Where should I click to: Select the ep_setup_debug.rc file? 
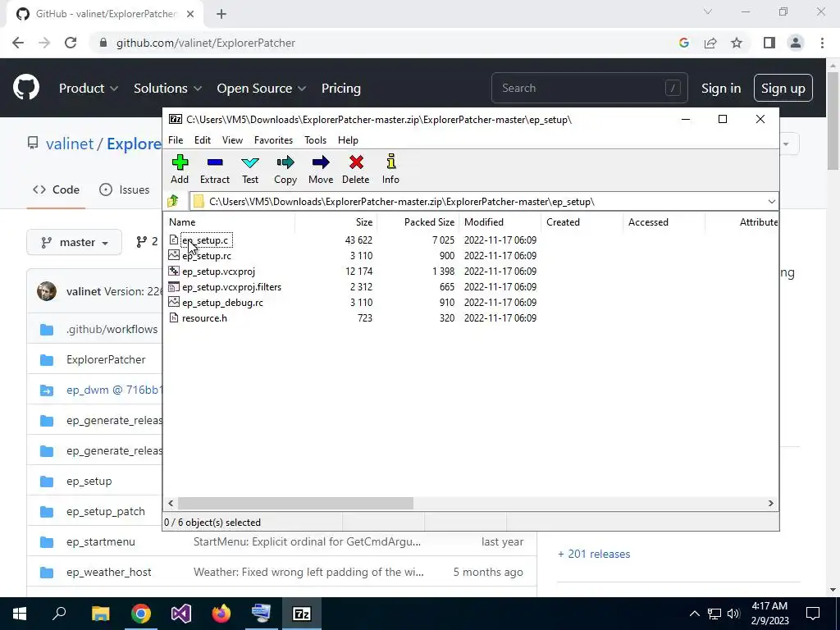click(x=222, y=302)
